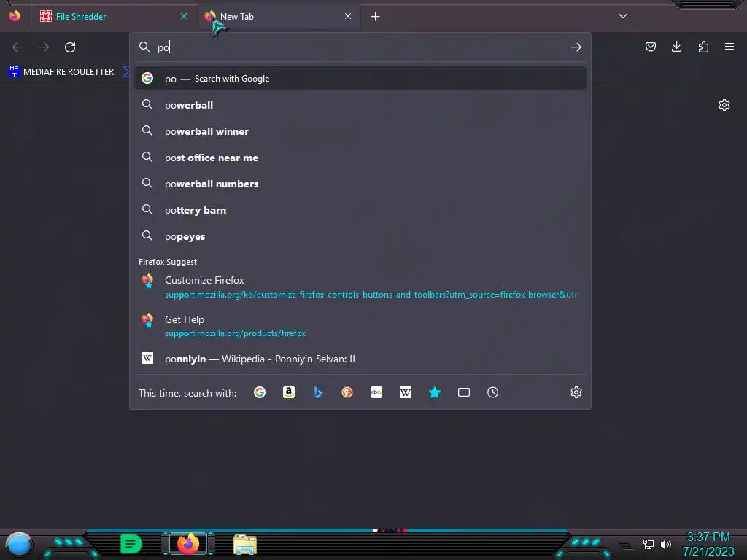The width and height of the screenshot is (747, 560).
Task: Choose the powerball numbers suggestion
Action: (x=360, y=184)
